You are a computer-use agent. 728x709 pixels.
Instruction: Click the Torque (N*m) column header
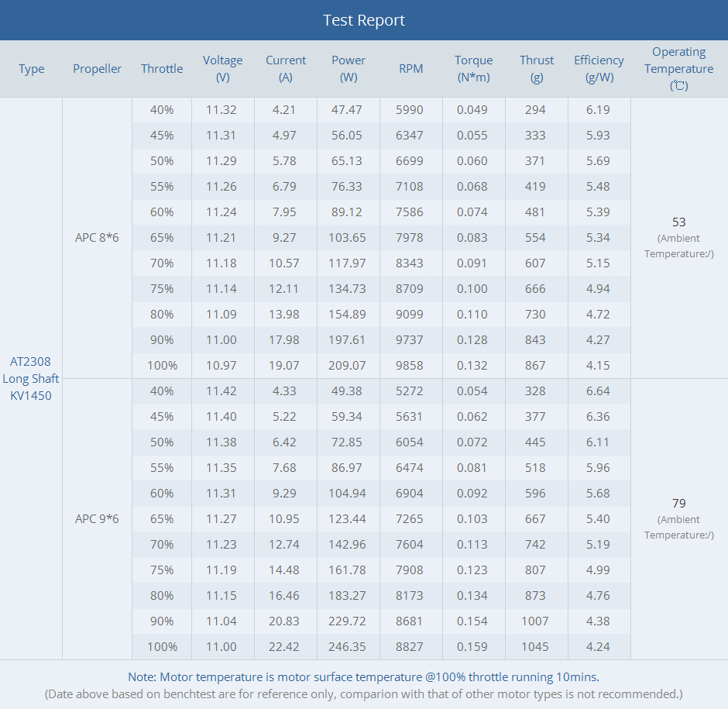(x=473, y=68)
